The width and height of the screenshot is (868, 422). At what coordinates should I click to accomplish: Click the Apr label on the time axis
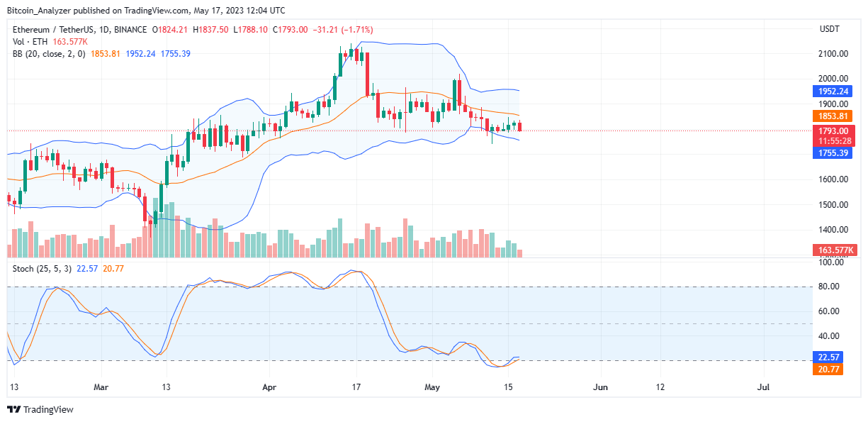[x=269, y=388]
